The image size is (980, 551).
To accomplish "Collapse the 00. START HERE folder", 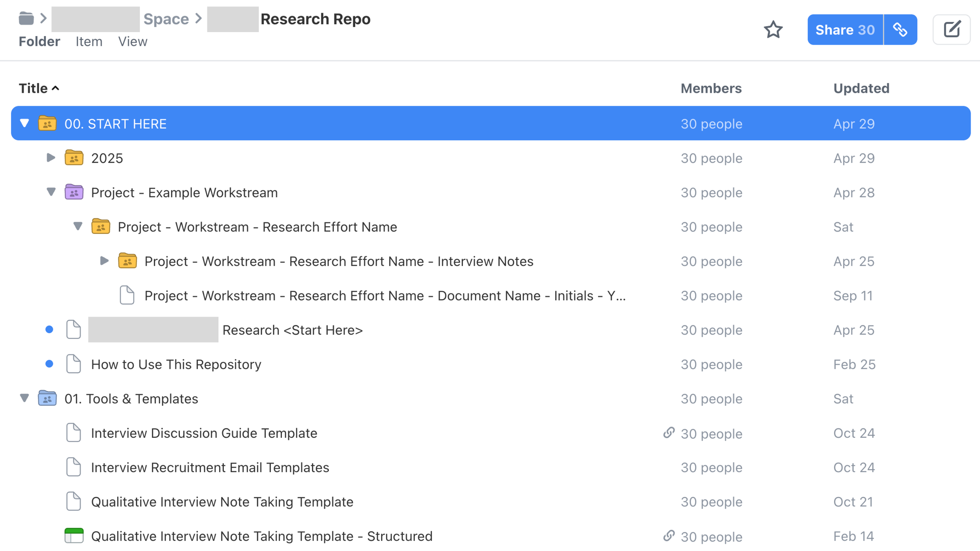I will (25, 123).
